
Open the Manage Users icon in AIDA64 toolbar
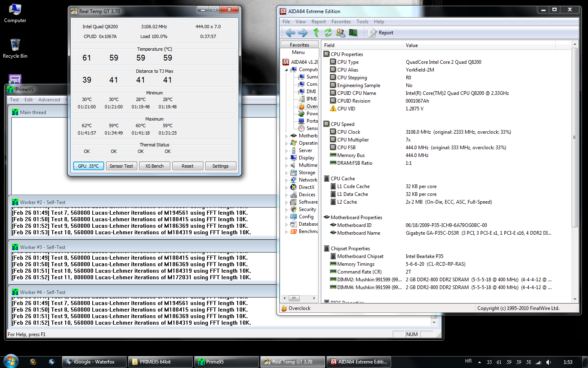(x=340, y=33)
